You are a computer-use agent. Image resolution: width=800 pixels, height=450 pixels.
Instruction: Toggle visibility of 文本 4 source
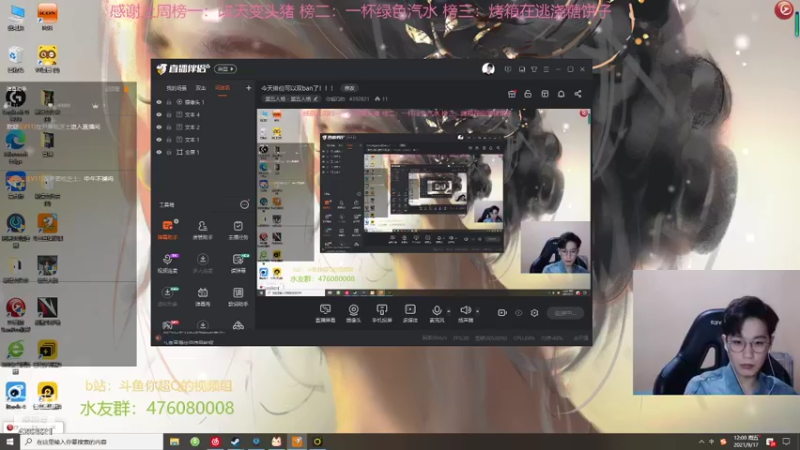pyautogui.click(x=159, y=115)
